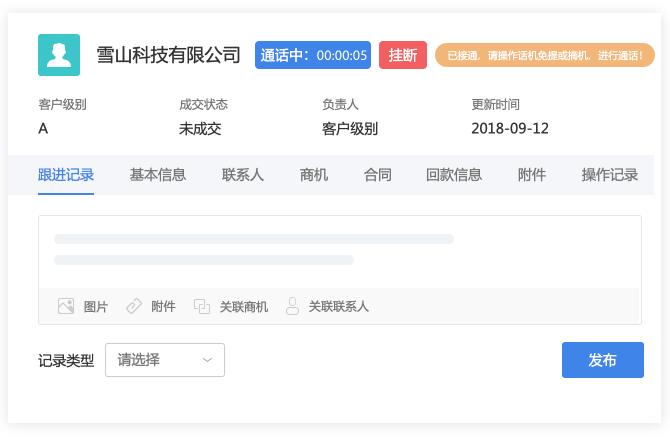The image size is (670, 440).
Task: Click the 成交状态 field label
Action: click(203, 104)
